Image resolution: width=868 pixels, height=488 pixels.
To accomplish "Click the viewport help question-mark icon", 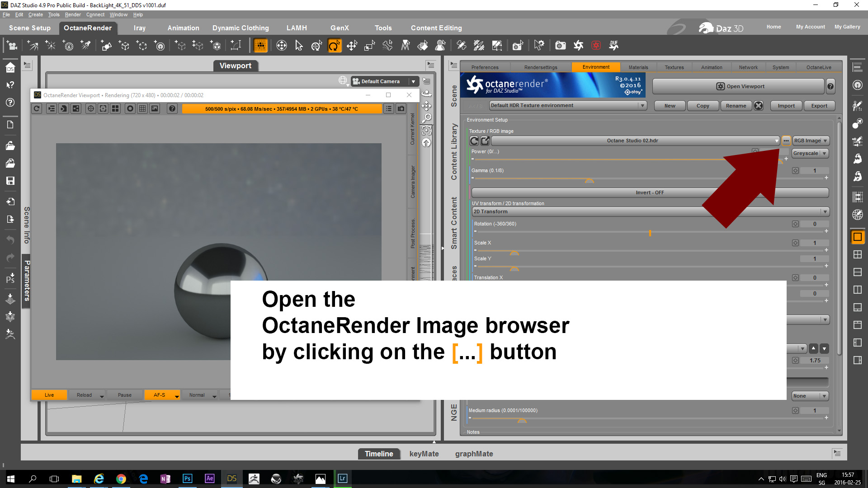I will pyautogui.click(x=172, y=108).
